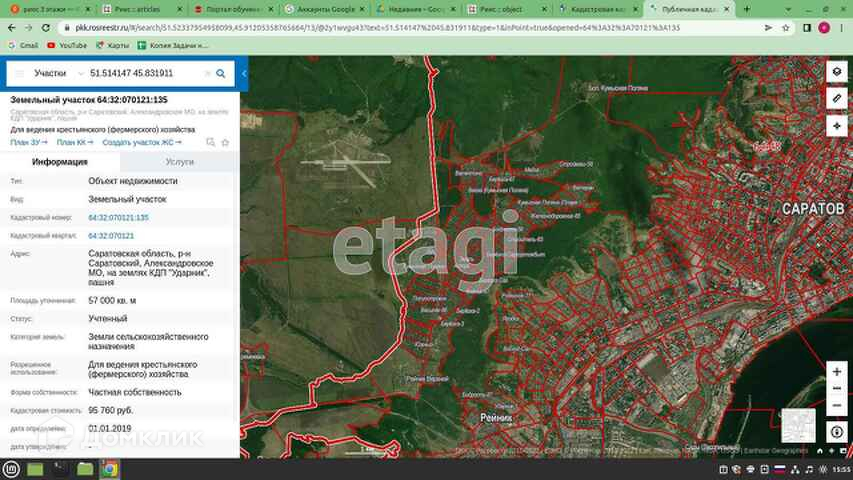Click the Частная собственность ownership value
Image resolution: width=853 pixels, height=480 pixels.
[x=135, y=392]
